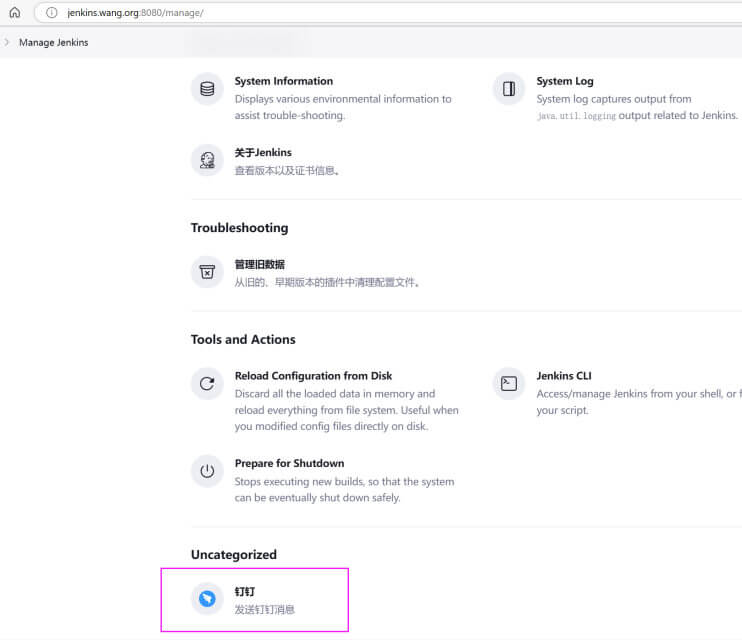Click the System Information database icon
The height and width of the screenshot is (640, 742).
(207, 89)
